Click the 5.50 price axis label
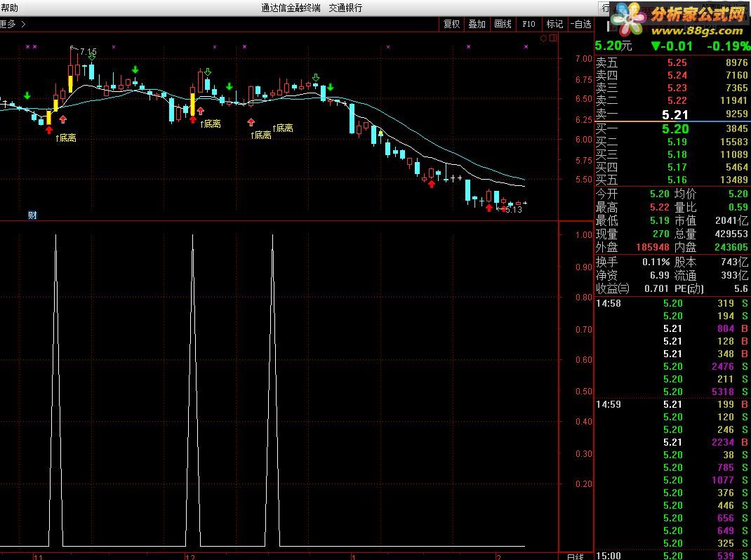 584,180
